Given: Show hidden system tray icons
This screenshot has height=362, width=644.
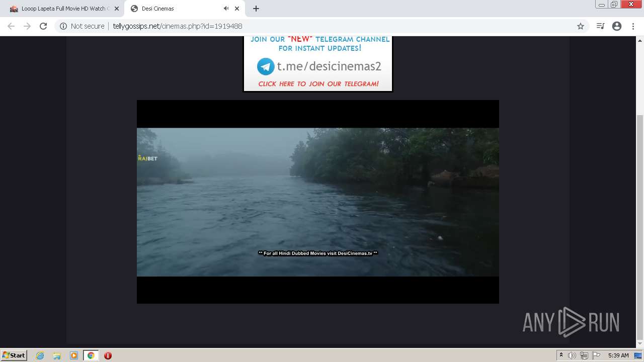Looking at the screenshot, I should 561,355.
